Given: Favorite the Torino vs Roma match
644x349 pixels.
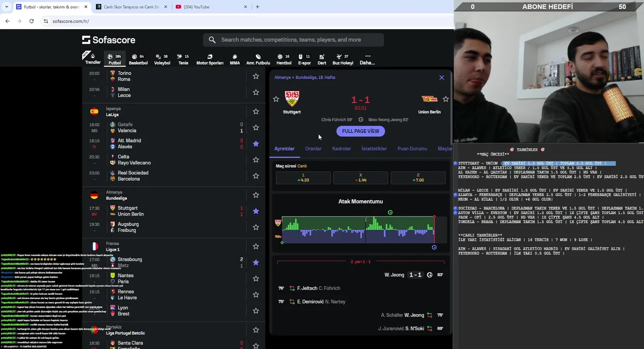Looking at the screenshot, I should click(x=256, y=76).
